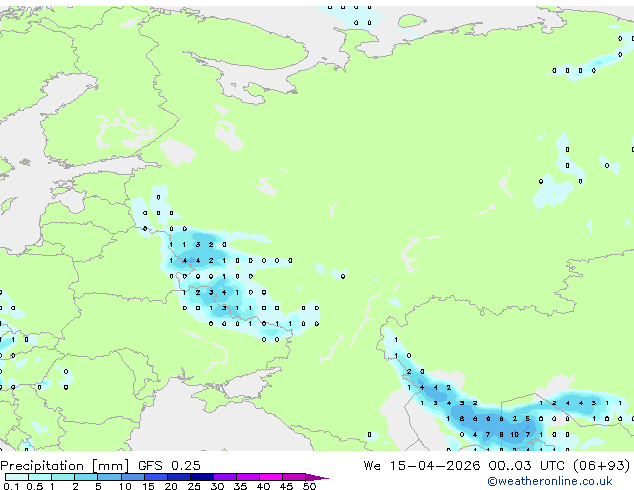This screenshot has height=490, width=634.
Task: Select the legend swatch between 10 and 15
Action: tap(133, 477)
